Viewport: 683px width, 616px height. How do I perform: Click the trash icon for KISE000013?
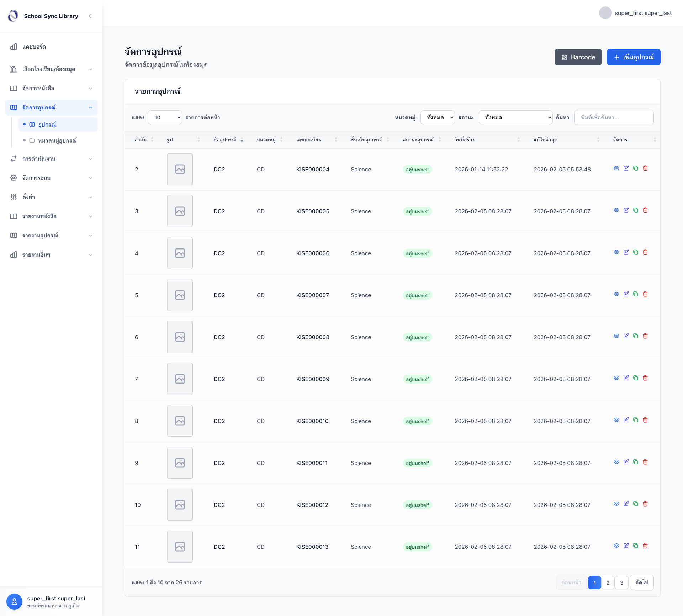tap(645, 546)
